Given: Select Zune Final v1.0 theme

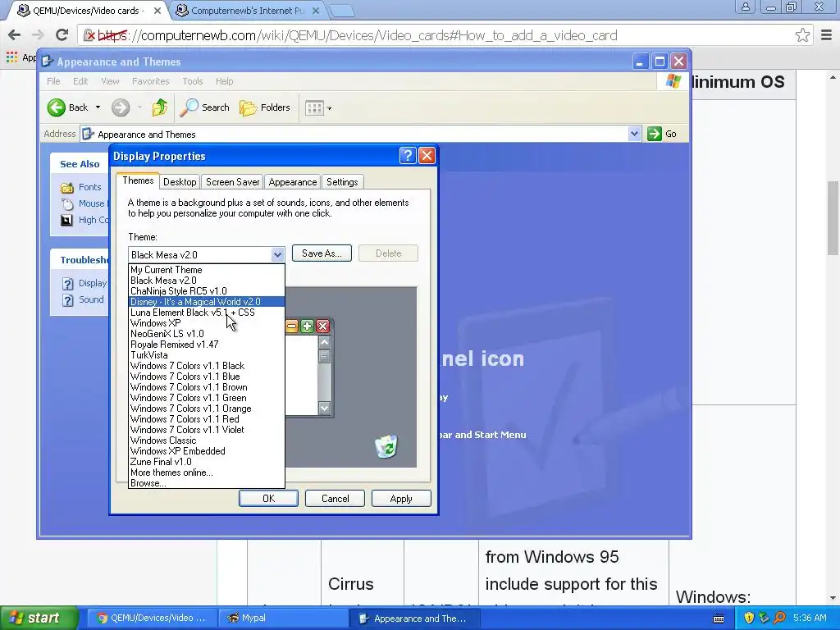Looking at the screenshot, I should pos(207,462).
